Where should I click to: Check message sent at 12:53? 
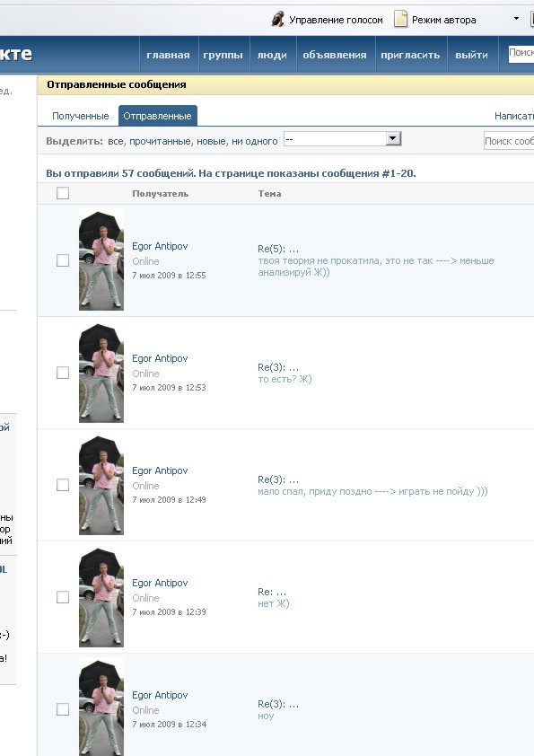63,373
